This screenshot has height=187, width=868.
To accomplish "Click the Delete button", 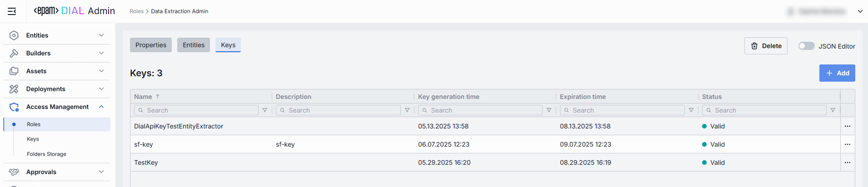I will [766, 46].
